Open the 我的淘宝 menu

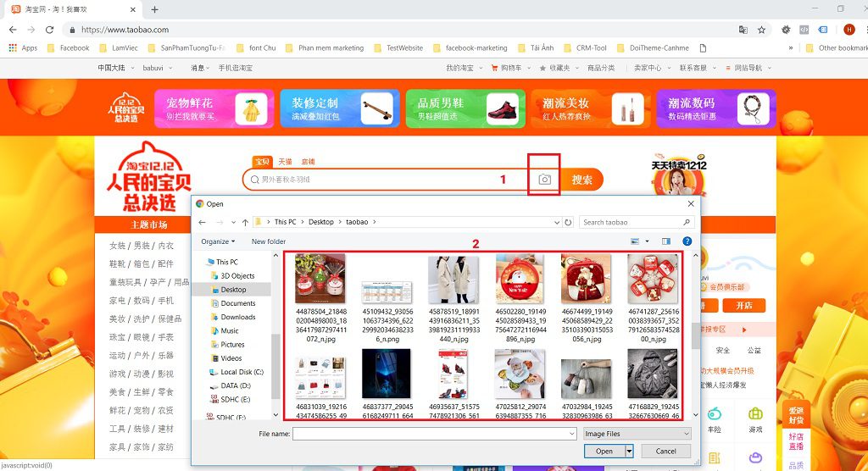click(x=464, y=68)
